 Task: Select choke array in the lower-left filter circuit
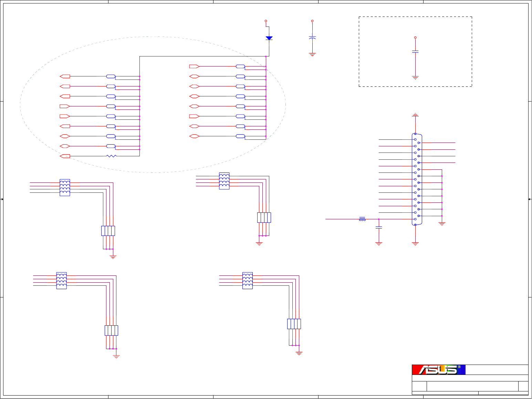[61, 281]
